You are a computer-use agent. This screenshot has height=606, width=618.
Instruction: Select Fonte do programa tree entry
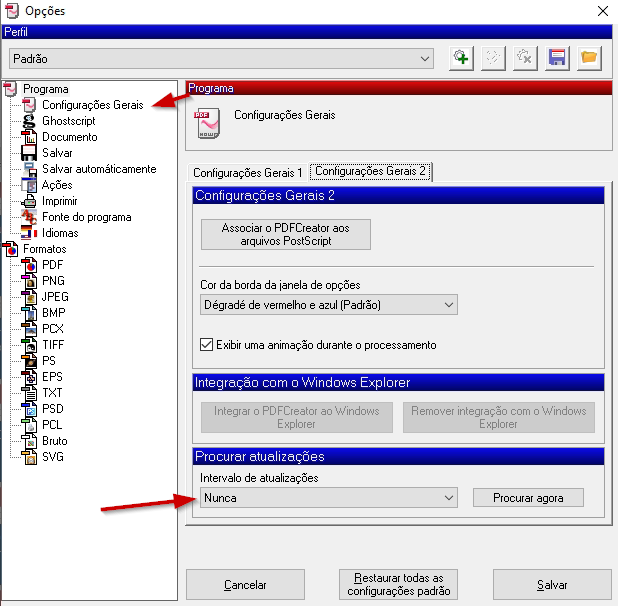point(87,217)
